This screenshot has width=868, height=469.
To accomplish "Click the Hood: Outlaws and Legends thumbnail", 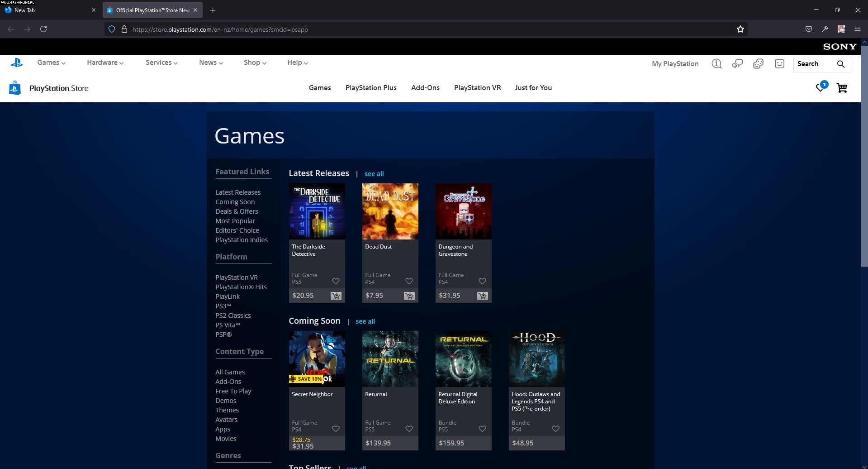I will 536,359.
